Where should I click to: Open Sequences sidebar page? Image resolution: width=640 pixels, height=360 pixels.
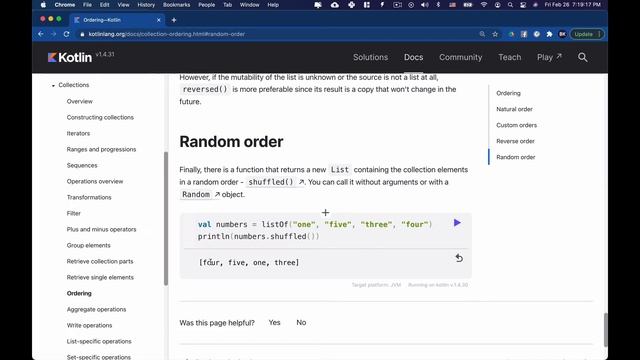click(82, 165)
